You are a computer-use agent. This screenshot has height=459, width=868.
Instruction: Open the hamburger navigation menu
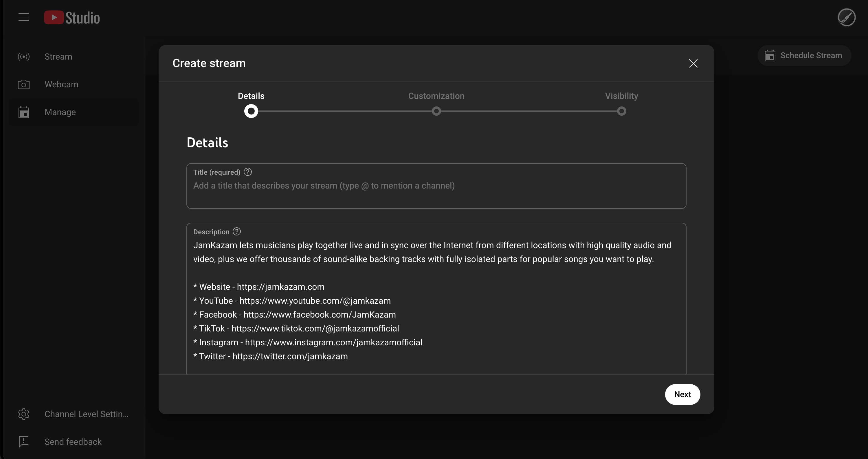[x=23, y=17]
